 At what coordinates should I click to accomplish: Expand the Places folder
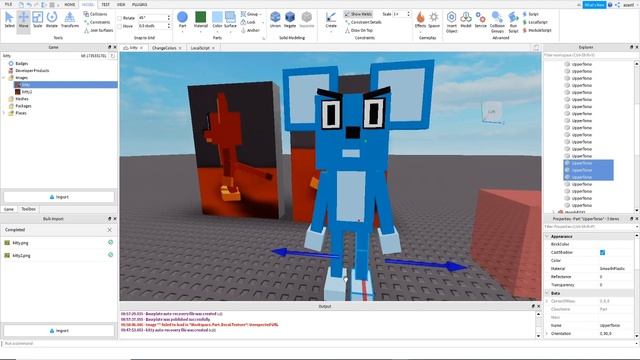4,113
